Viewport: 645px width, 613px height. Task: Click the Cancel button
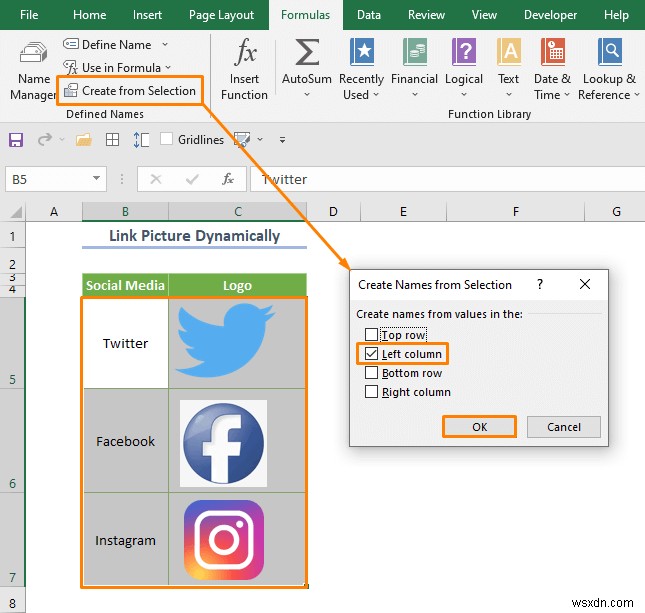tap(564, 427)
